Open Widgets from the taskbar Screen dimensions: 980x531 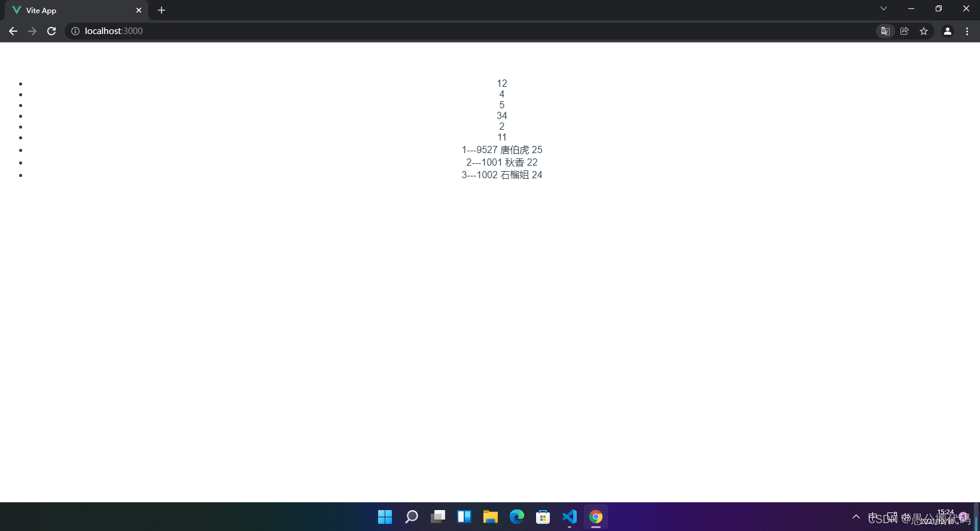tap(464, 517)
